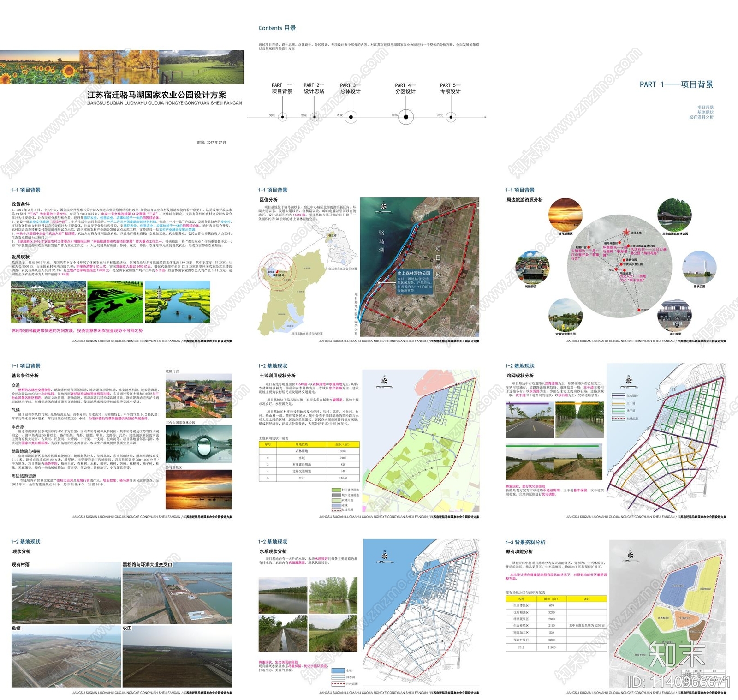Click the PART 3 timeline circle marker
The height and width of the screenshot is (700, 738).
pyautogui.click(x=351, y=117)
